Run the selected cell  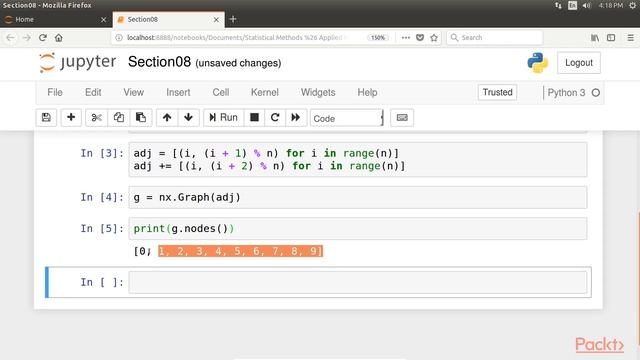tap(223, 118)
